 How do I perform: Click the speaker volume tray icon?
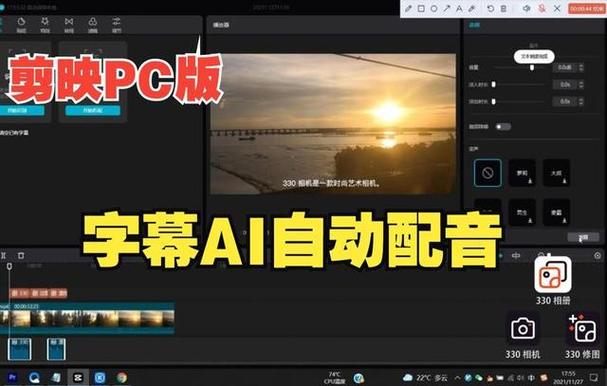point(521,377)
